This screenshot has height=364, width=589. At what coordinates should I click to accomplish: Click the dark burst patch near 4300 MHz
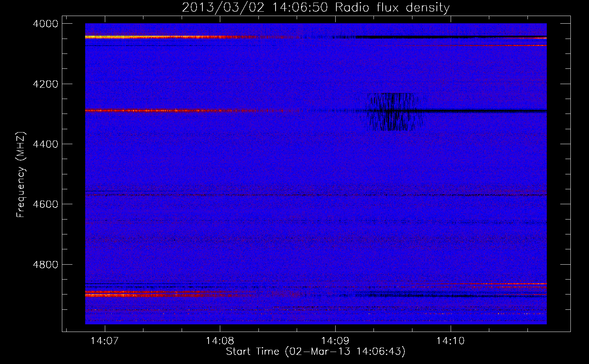[x=394, y=112]
